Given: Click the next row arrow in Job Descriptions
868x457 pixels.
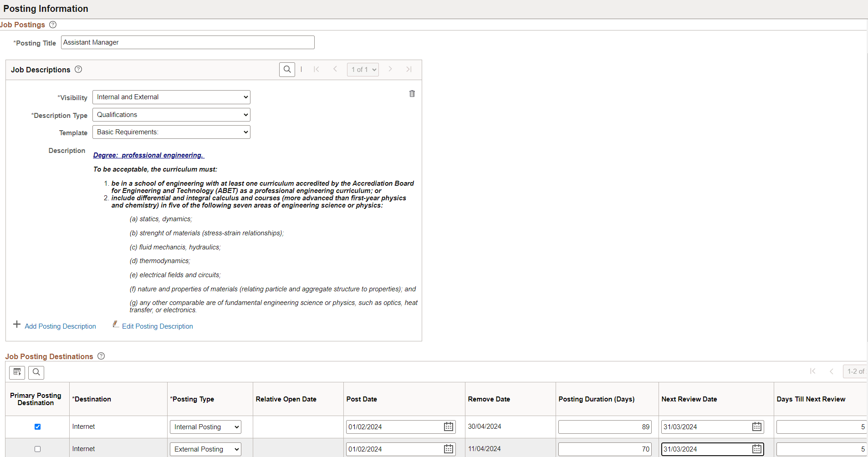Looking at the screenshot, I should coord(390,69).
